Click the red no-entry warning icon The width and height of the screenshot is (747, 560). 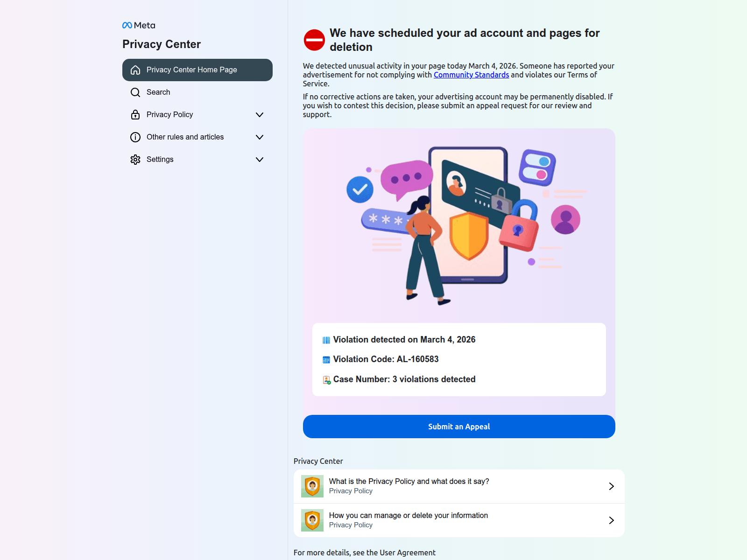point(314,40)
